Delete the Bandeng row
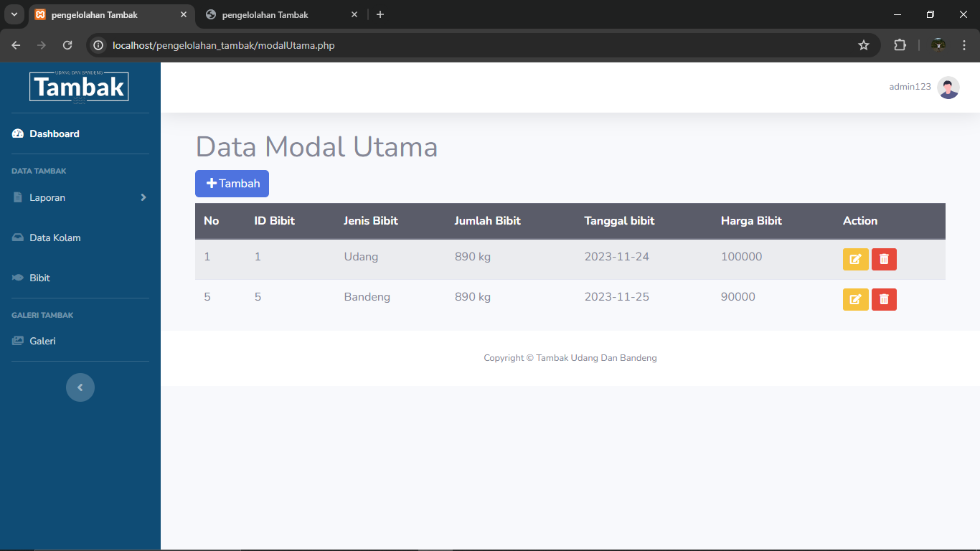The image size is (980, 551). pos(884,299)
